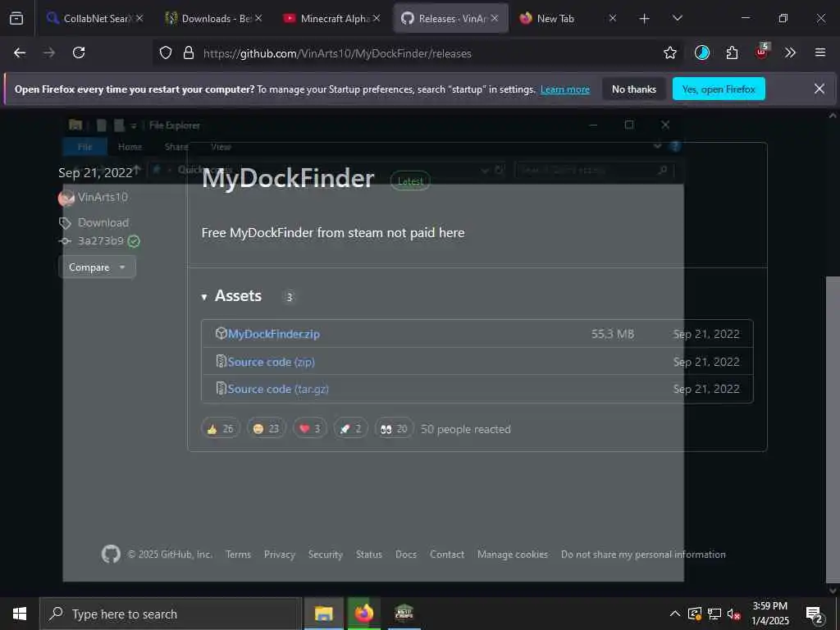
Task: Close the CollabNet Search tab
Action: (139, 18)
